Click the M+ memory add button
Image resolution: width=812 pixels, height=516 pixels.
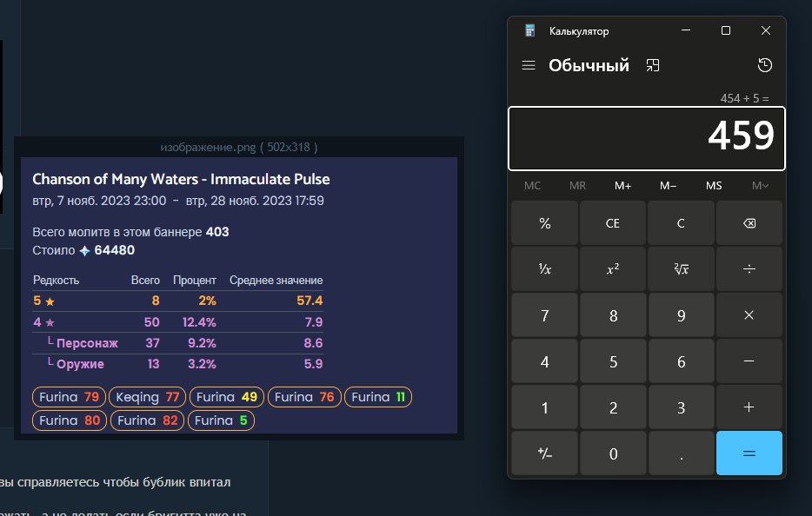pos(622,186)
